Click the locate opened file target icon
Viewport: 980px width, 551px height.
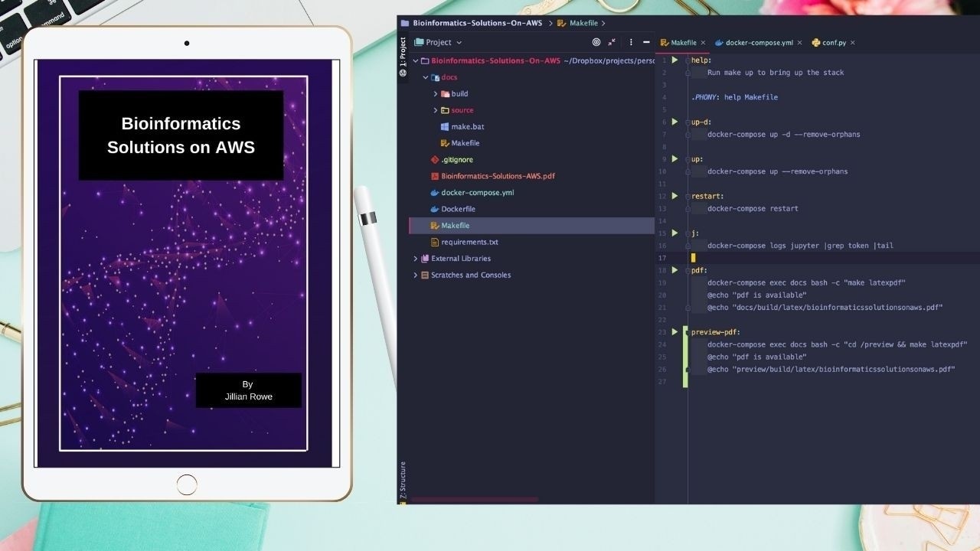pos(596,43)
